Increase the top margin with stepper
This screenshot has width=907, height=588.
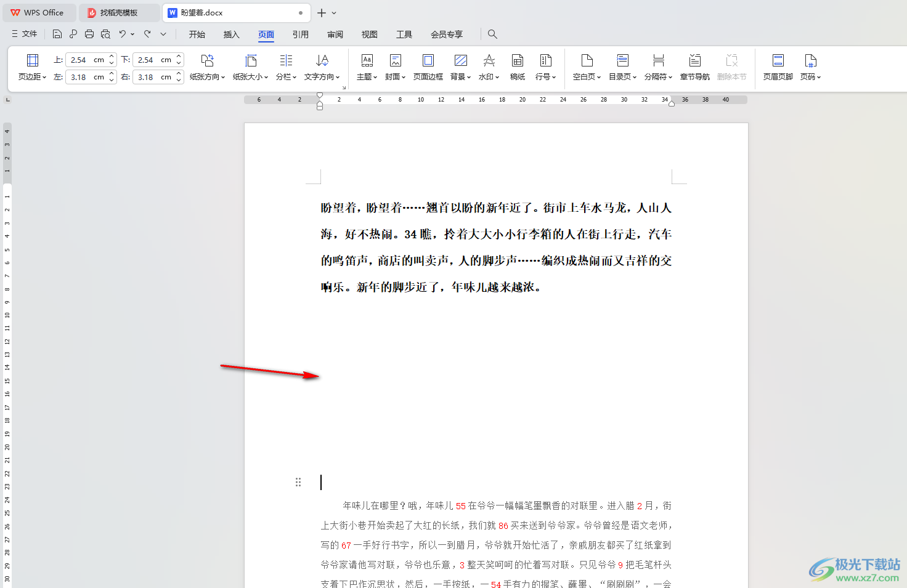coord(112,57)
